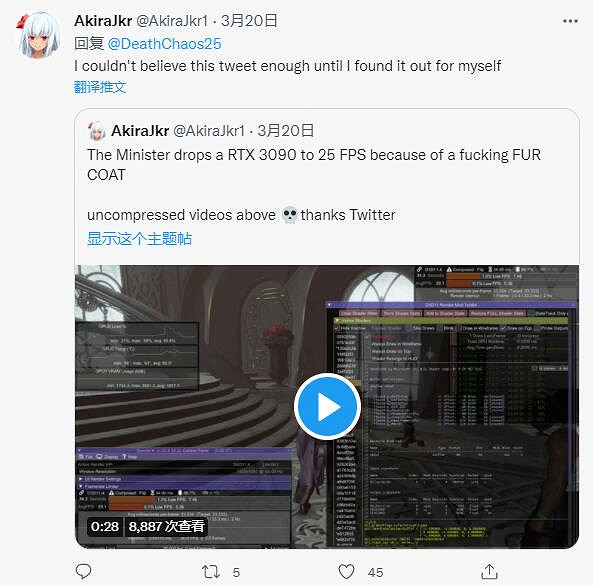Click the like count 45
Viewport: 593px width, 586px height.
coord(376,572)
